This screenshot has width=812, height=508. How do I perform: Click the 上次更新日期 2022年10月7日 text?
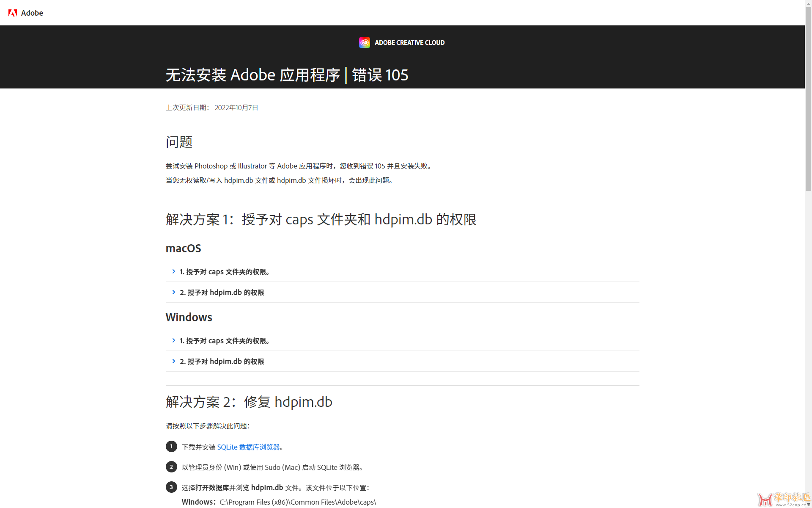[212, 108]
